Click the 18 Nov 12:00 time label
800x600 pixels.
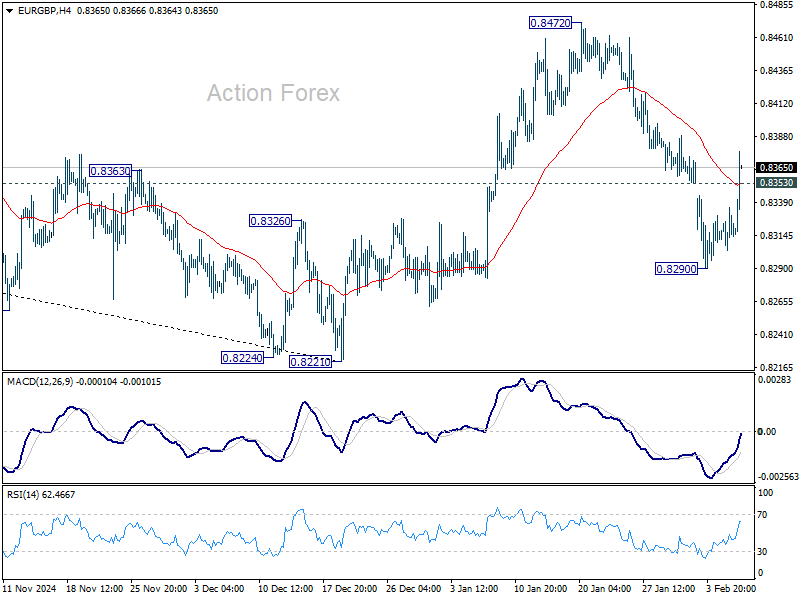pos(94,588)
